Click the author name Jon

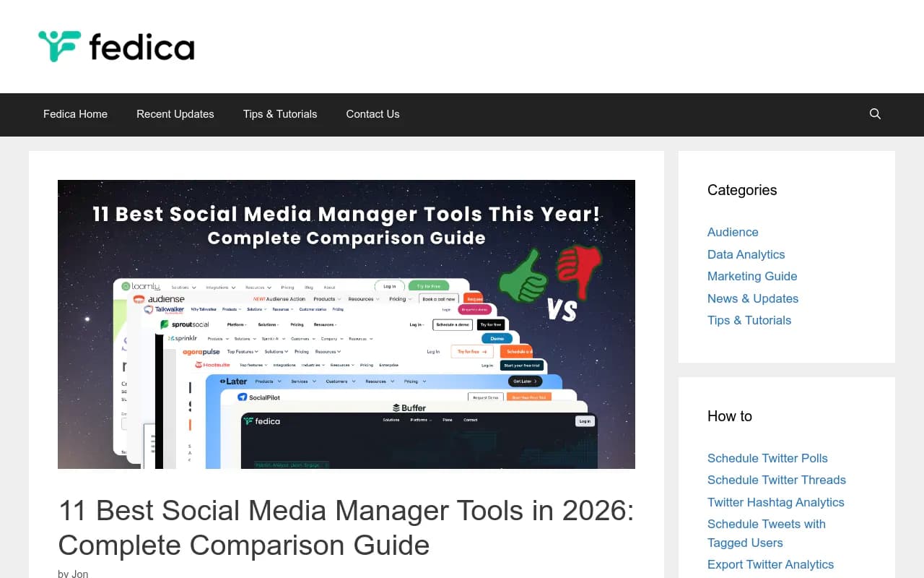tap(79, 573)
